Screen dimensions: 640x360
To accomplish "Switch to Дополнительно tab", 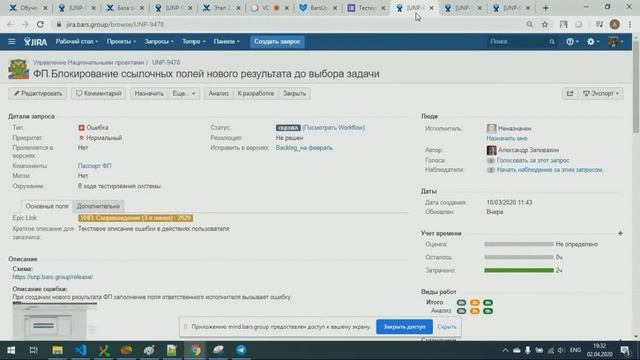I will 98,206.
